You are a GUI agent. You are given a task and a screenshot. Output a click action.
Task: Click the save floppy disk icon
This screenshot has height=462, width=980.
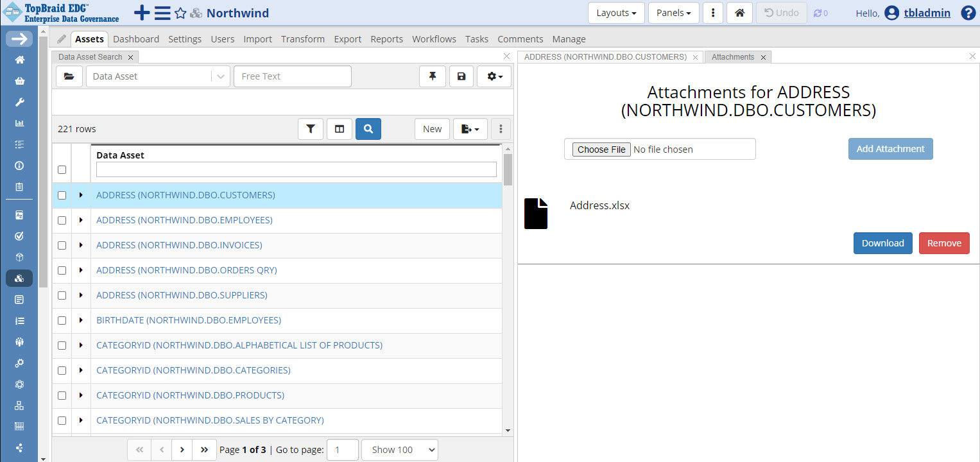[x=461, y=76]
